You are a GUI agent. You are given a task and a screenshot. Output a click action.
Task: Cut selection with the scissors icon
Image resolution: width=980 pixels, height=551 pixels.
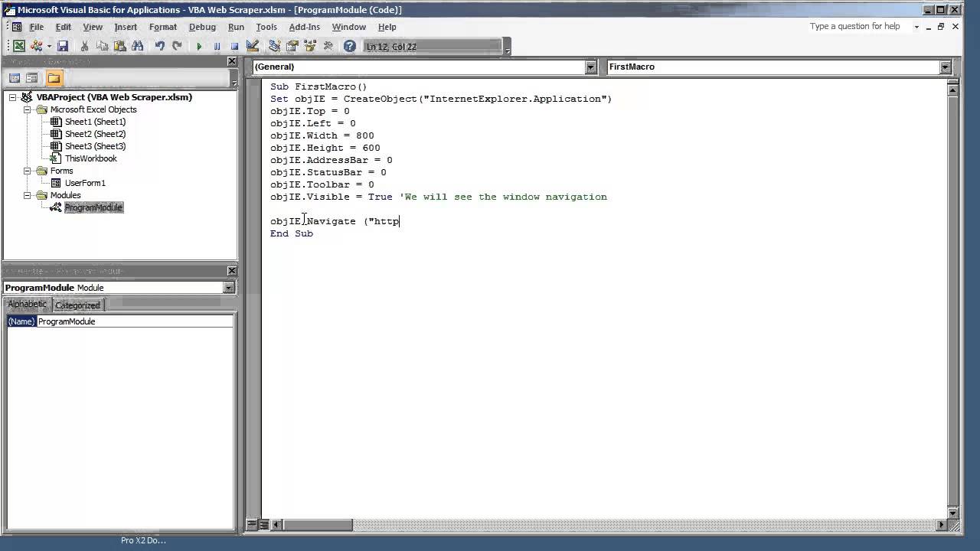pyautogui.click(x=84, y=46)
